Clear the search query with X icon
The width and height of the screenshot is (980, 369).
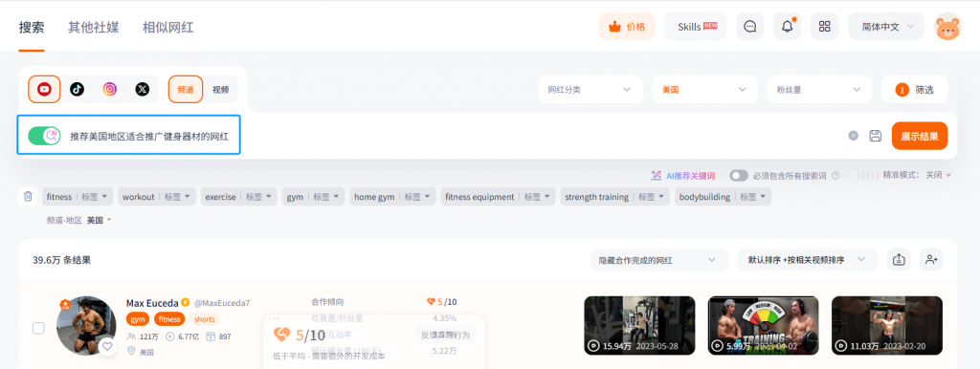(853, 136)
